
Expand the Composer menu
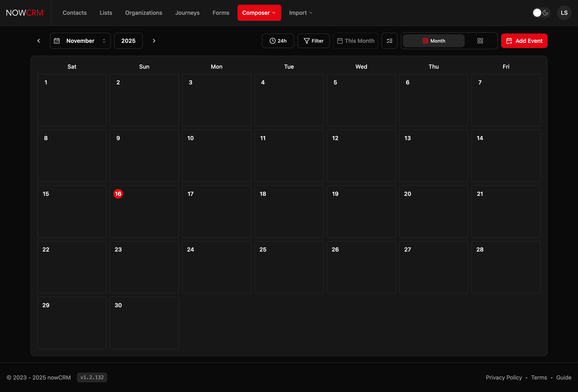click(x=259, y=13)
